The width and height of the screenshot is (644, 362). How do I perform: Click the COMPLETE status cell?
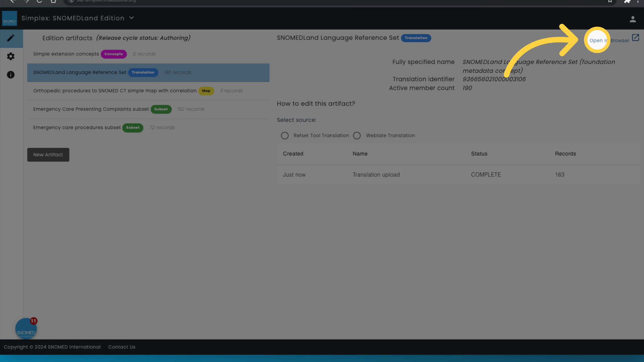(486, 175)
